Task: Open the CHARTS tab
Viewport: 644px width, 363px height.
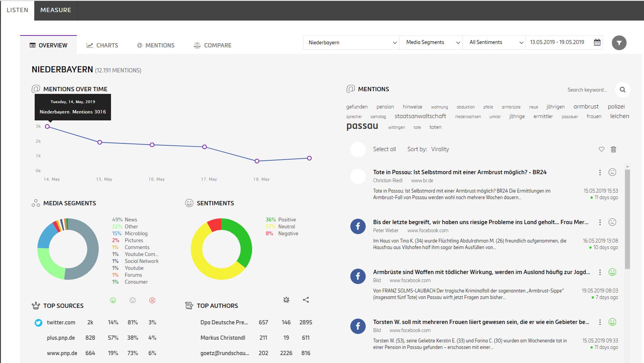Action: pyautogui.click(x=103, y=45)
